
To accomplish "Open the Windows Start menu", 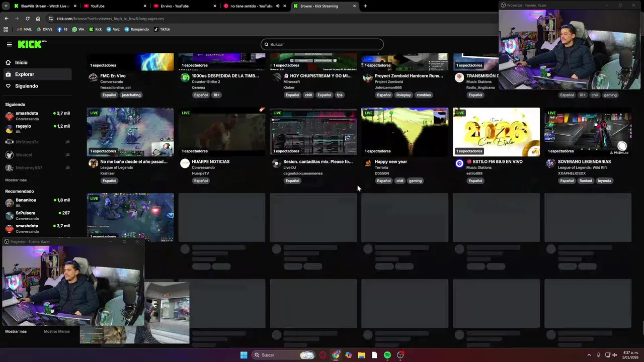I will click(x=244, y=355).
